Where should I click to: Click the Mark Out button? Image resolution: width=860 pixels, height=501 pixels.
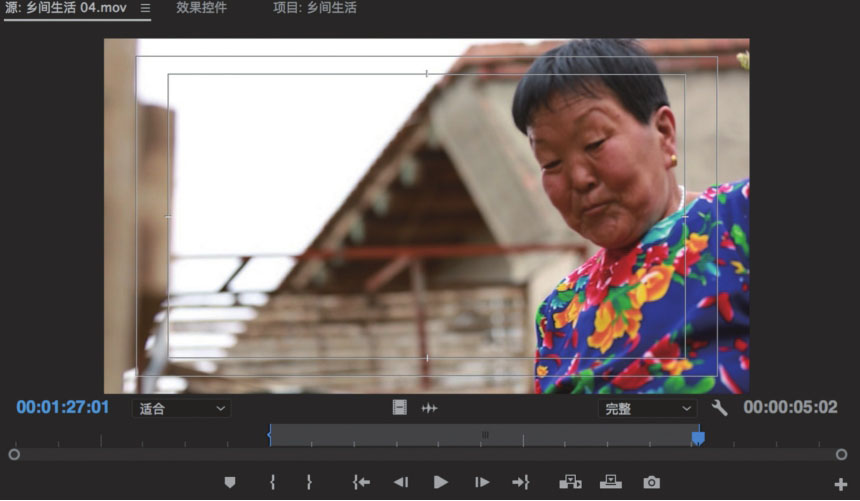309,482
